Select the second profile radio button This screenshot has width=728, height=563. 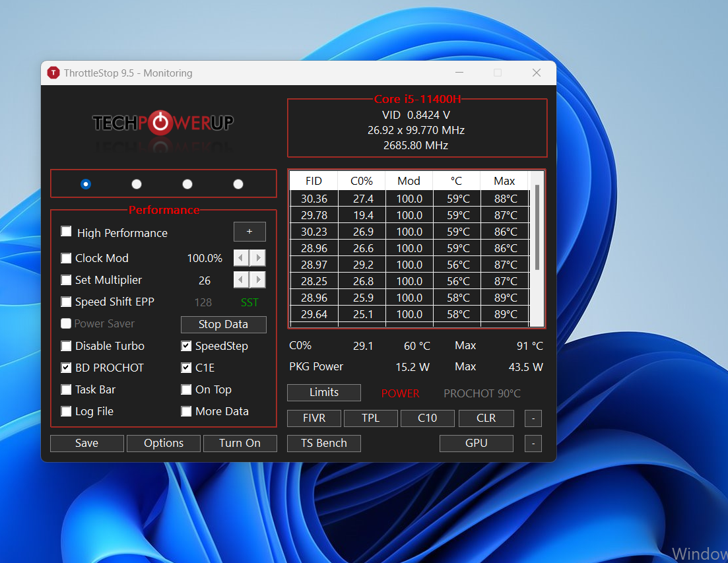(137, 184)
